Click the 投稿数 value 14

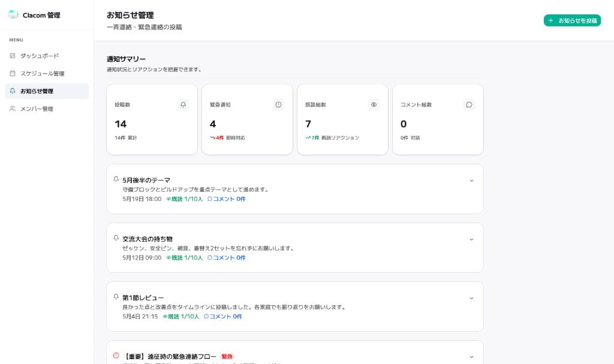[x=121, y=124]
